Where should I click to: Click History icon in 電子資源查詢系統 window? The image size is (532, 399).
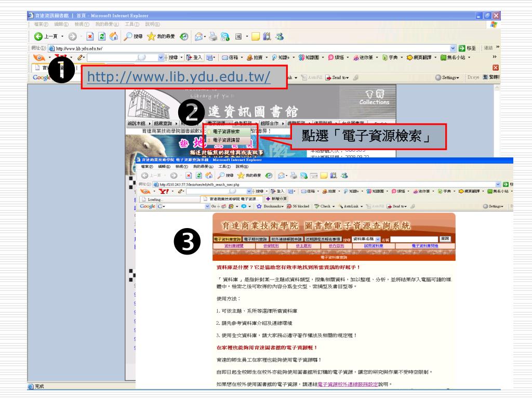point(269,176)
